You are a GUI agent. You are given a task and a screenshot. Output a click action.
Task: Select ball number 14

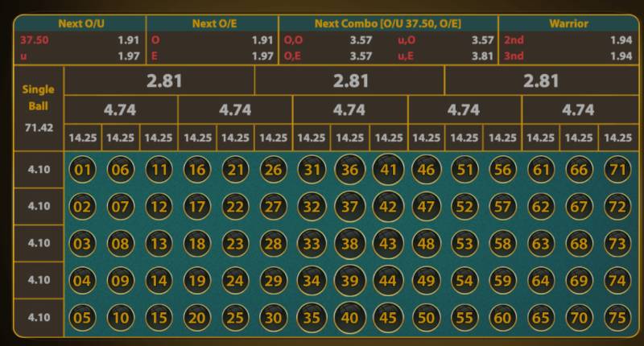159,280
